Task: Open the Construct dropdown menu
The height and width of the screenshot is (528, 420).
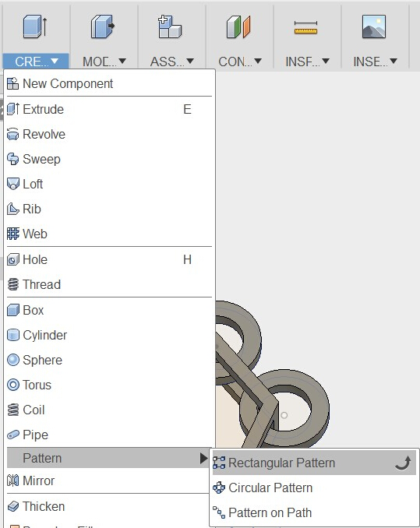Action: (x=240, y=62)
